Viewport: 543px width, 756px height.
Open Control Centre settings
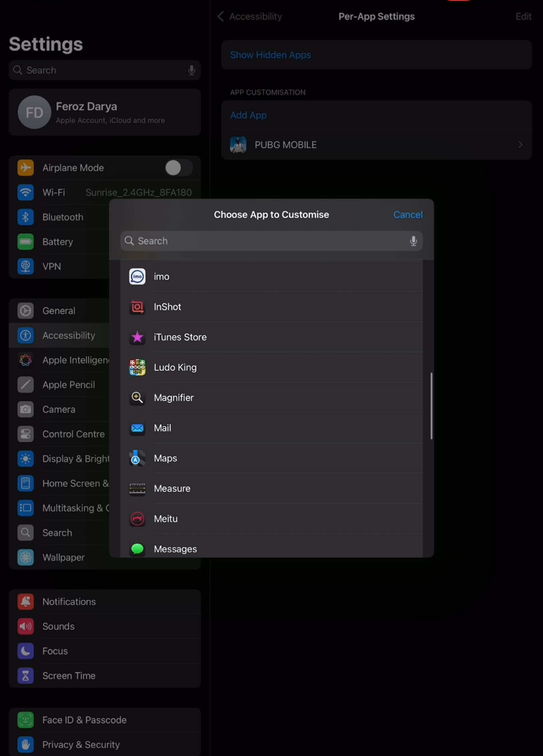(59, 434)
